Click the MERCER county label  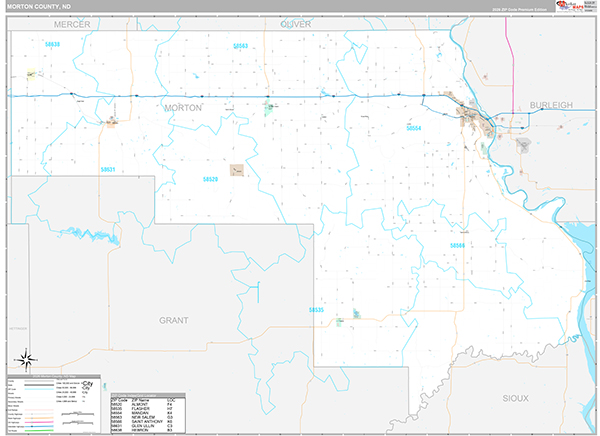(x=72, y=22)
